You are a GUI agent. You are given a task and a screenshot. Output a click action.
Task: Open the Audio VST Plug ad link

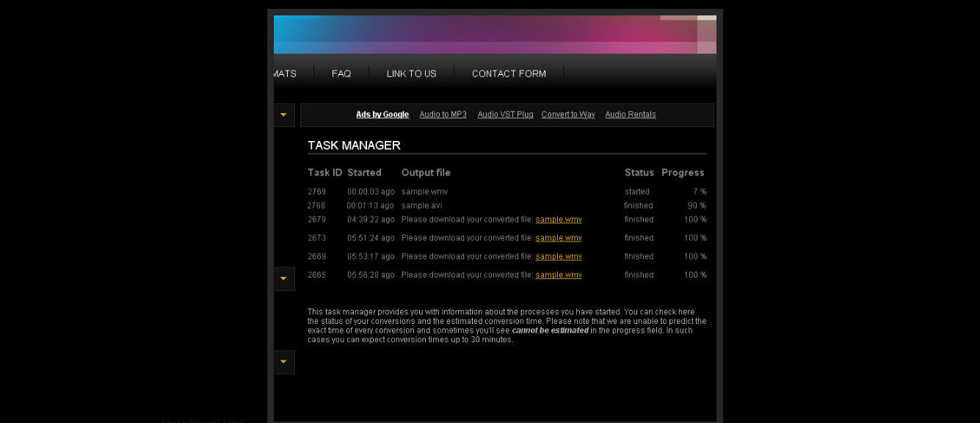click(x=505, y=115)
